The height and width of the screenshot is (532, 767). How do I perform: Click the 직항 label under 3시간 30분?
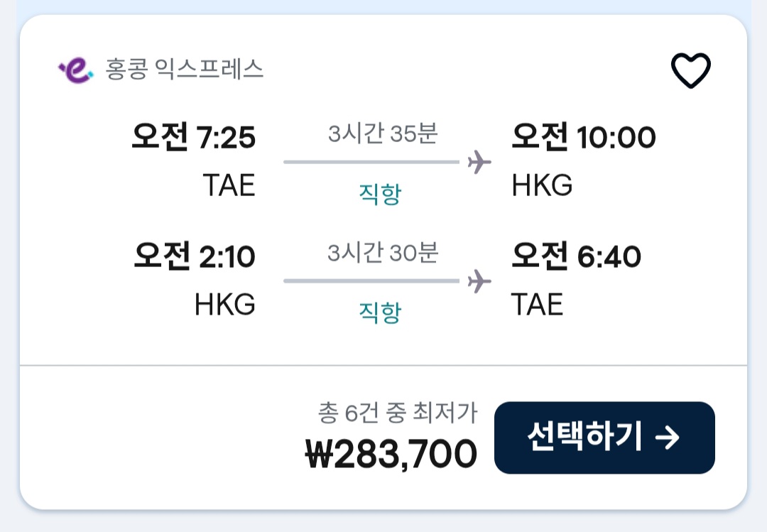point(379,312)
